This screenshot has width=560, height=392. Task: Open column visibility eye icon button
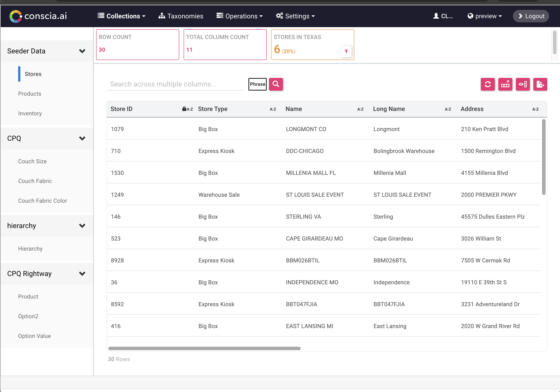tap(523, 84)
